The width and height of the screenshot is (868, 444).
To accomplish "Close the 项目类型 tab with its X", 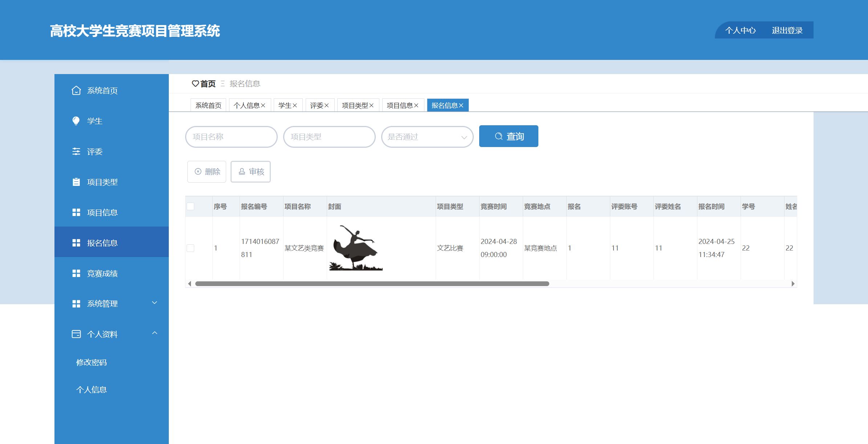I will [371, 105].
